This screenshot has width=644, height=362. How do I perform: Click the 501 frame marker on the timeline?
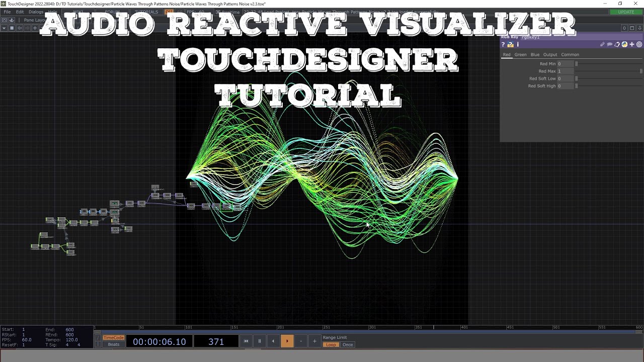click(x=556, y=327)
